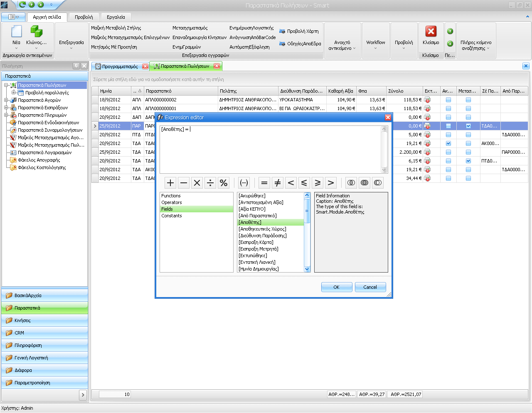This screenshot has height=413, width=532.
Task: Switch to the Εργαλεία ribbon tab
Action: click(116, 17)
